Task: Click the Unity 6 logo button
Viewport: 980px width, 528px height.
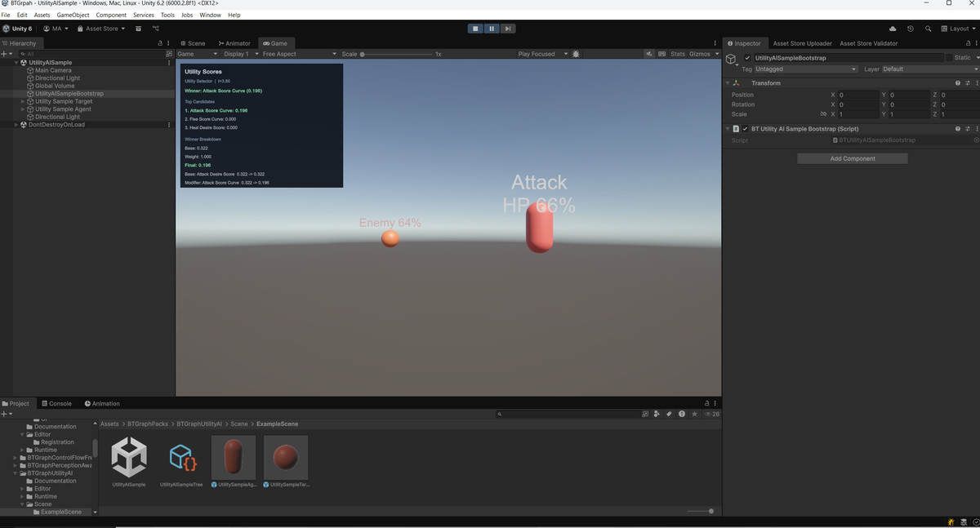Action: coord(17,29)
